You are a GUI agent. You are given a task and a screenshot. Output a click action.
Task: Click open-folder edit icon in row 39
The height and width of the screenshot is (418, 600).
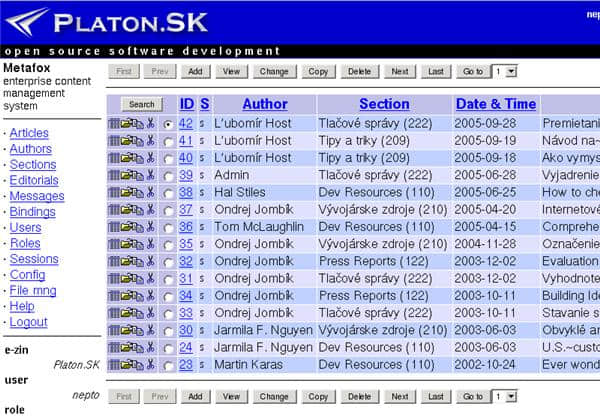point(127,175)
